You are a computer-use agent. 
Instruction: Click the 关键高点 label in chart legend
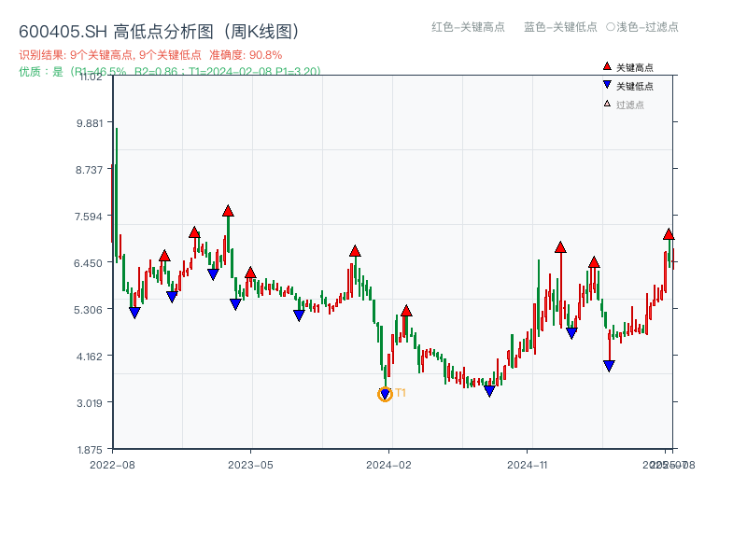click(635, 67)
